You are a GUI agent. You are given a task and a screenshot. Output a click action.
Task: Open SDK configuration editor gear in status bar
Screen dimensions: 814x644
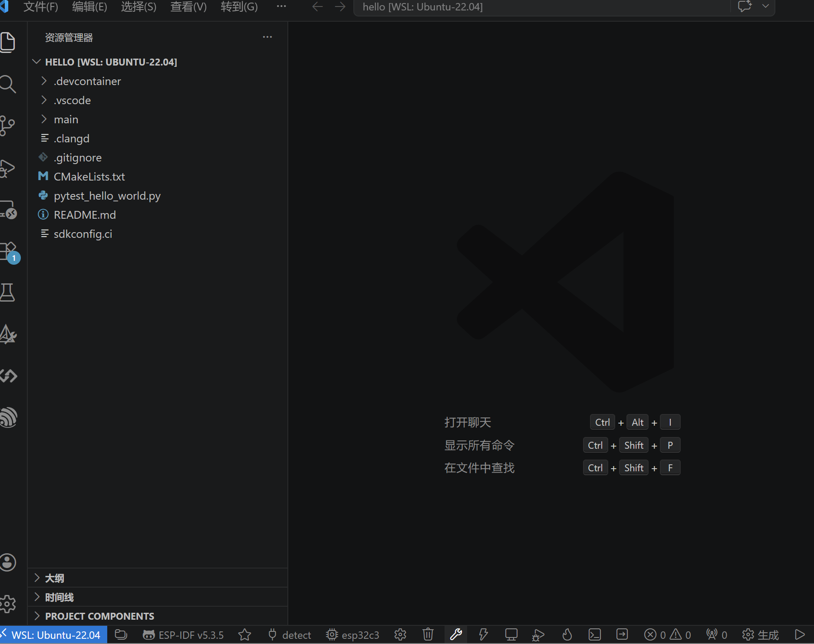(400, 635)
